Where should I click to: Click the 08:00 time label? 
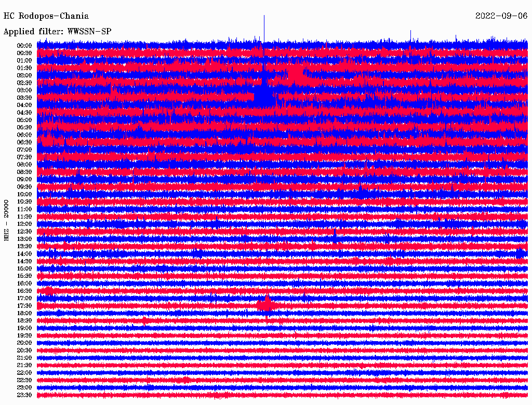click(x=24, y=165)
